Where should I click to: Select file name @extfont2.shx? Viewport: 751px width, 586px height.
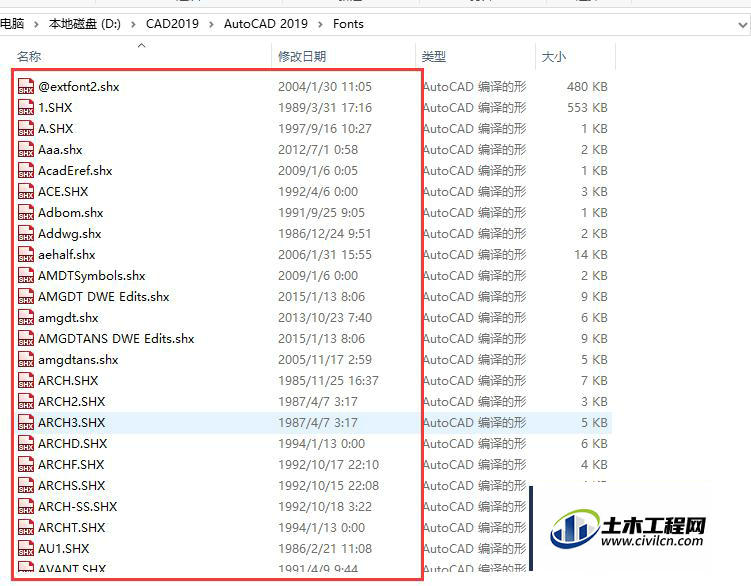[79, 87]
